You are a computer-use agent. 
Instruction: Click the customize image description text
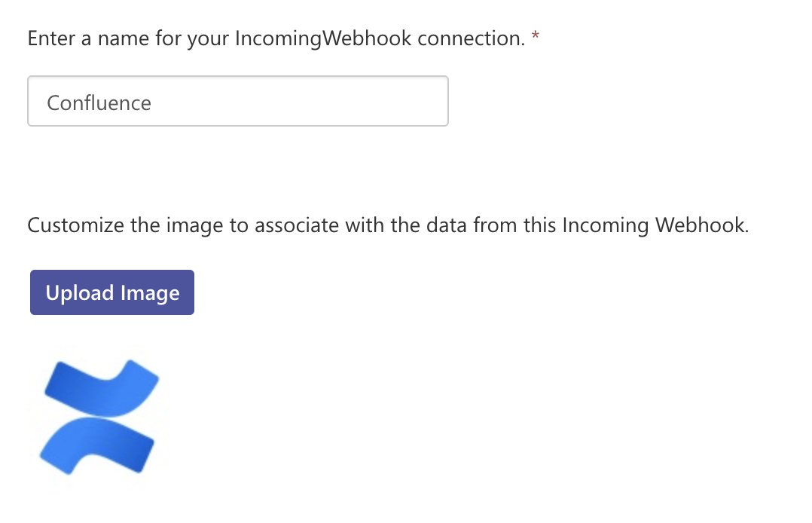pyautogui.click(x=388, y=225)
